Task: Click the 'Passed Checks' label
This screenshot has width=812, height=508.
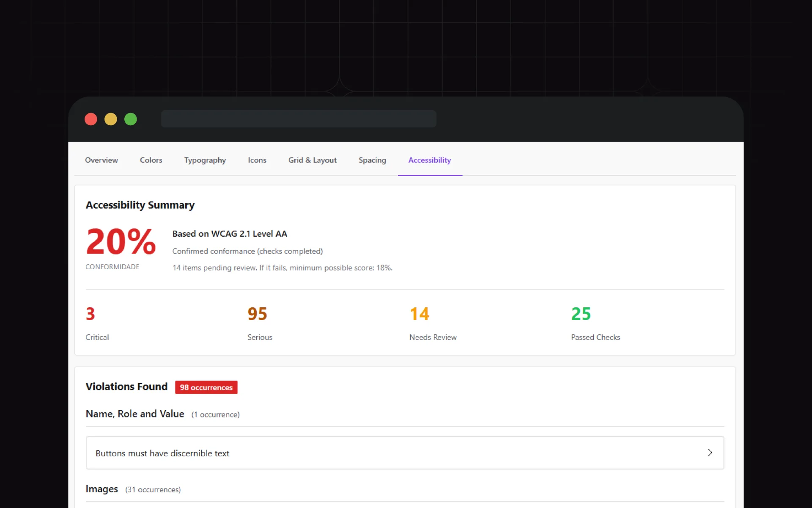Action: point(595,337)
